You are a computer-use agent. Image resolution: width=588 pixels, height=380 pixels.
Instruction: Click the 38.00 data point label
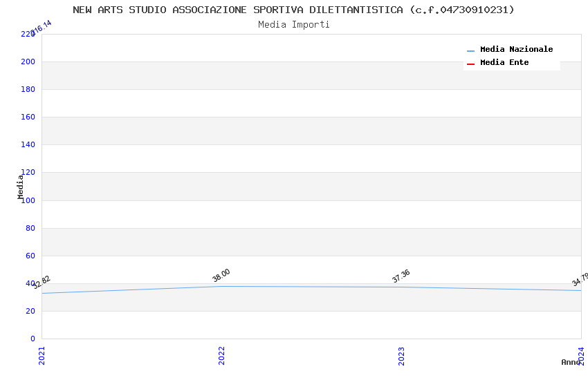coord(221,275)
